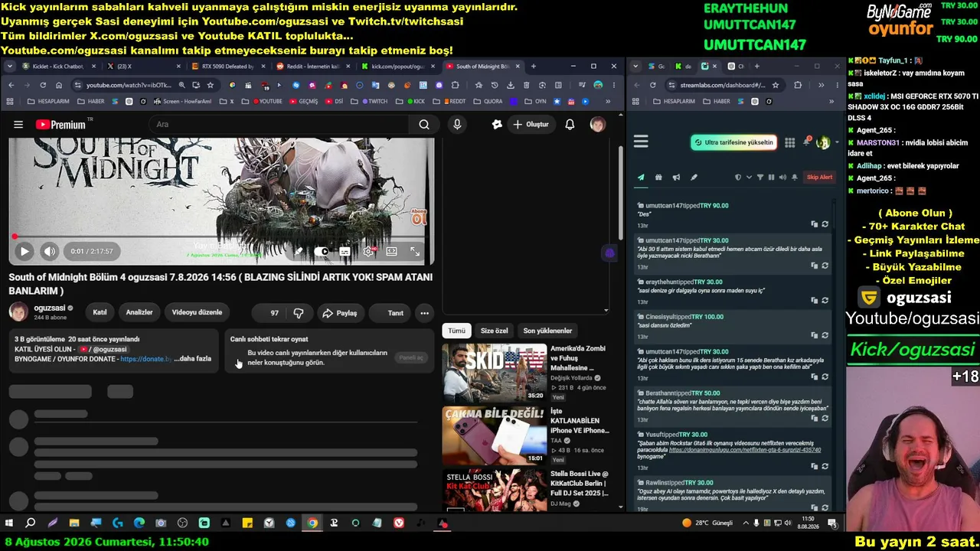Expand description with '...daha fazla'
The width and height of the screenshot is (980, 551).
(193, 359)
